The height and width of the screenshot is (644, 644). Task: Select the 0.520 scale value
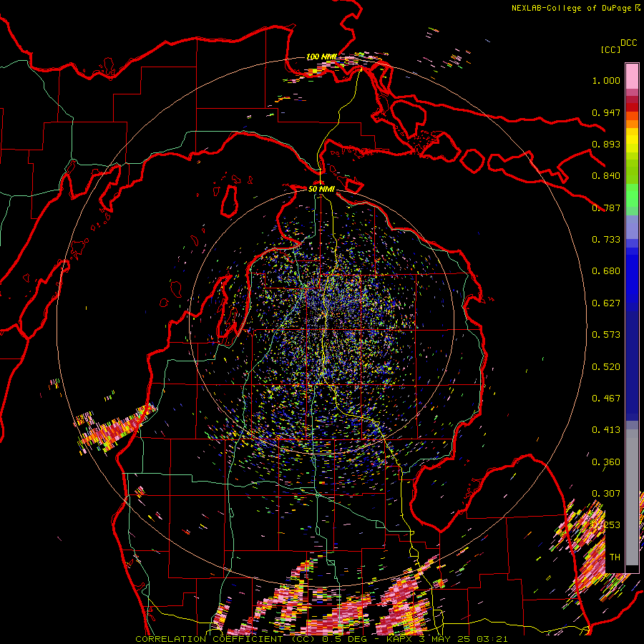[x=606, y=367]
